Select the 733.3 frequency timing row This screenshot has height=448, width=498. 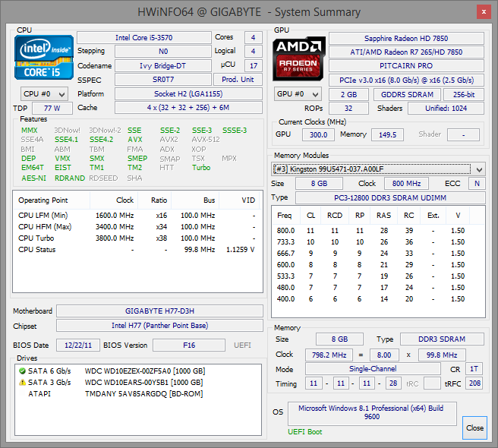tap(378, 242)
